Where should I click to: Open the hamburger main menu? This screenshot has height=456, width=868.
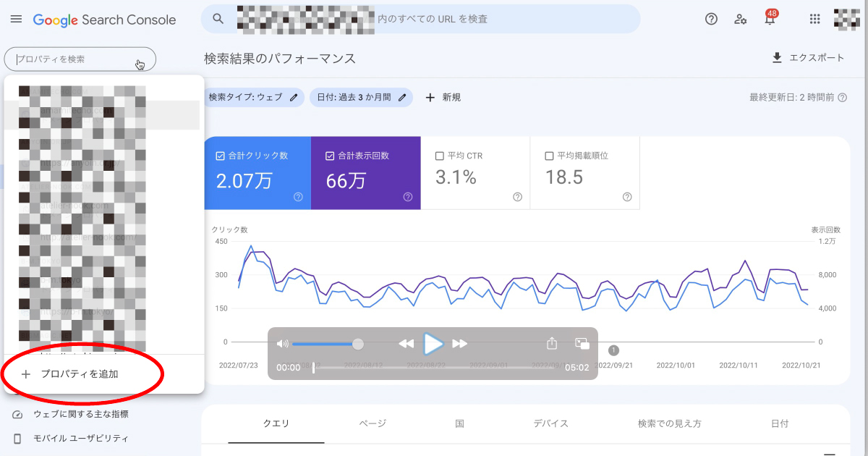point(16,19)
